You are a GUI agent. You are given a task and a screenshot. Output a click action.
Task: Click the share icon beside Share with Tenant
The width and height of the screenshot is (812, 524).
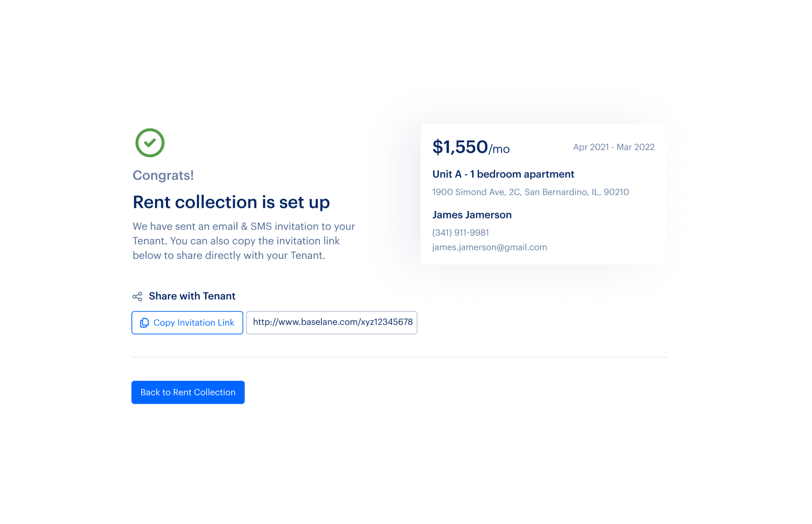(137, 297)
